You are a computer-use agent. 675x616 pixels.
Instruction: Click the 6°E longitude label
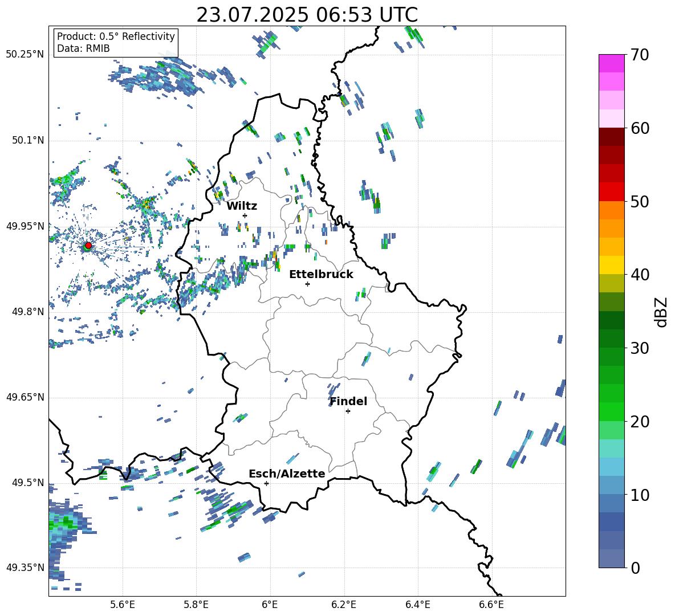pyautogui.click(x=270, y=605)
